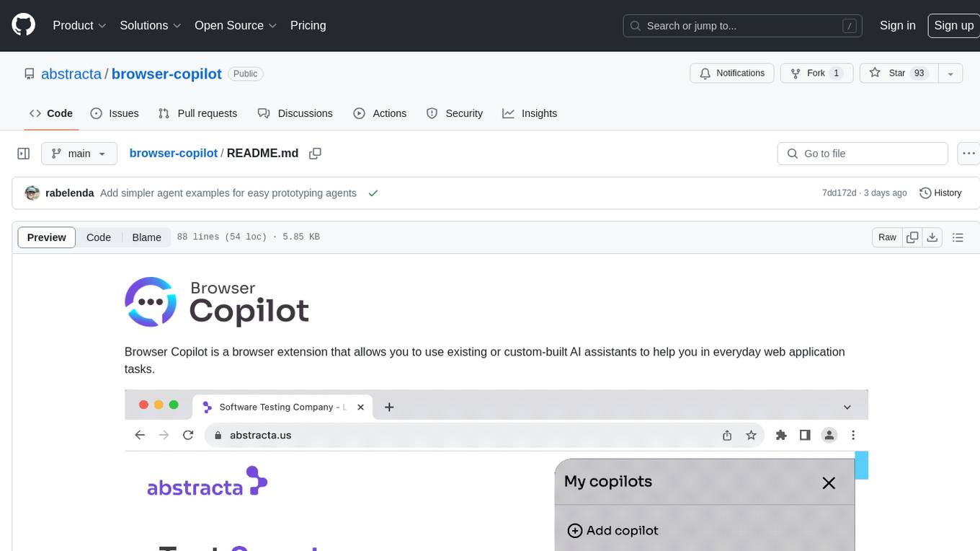Open the latest commit message link
980x551 pixels.
coord(228,193)
